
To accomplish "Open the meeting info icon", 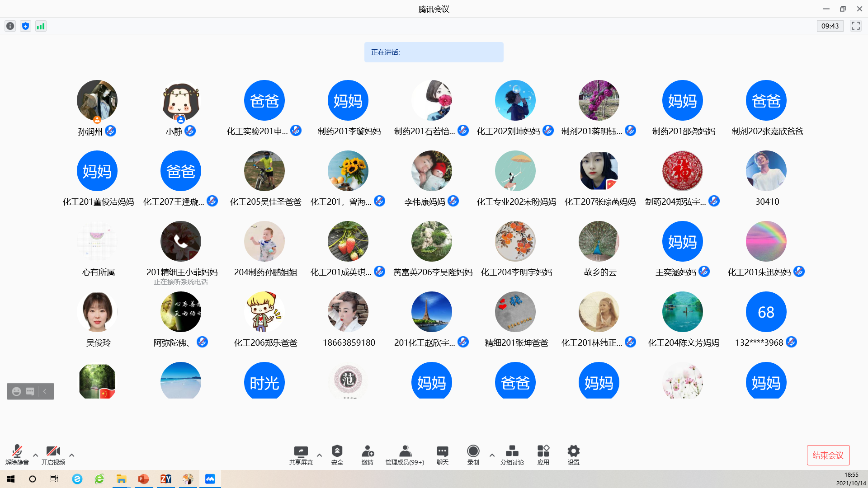I will 10,26.
